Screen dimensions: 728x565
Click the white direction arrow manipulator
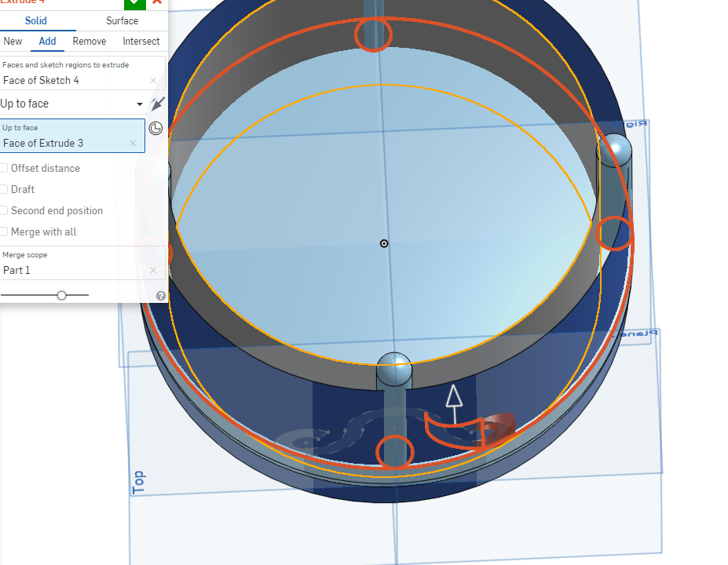coord(454,403)
